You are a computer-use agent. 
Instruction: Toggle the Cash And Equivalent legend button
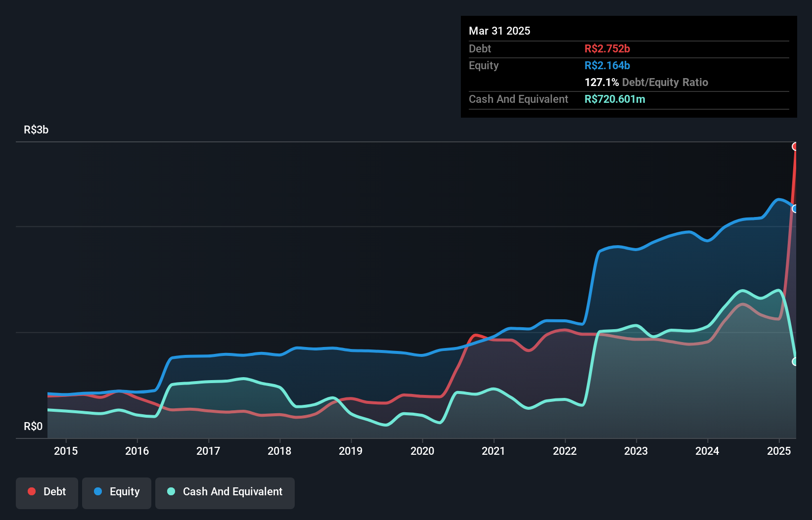tap(225, 493)
